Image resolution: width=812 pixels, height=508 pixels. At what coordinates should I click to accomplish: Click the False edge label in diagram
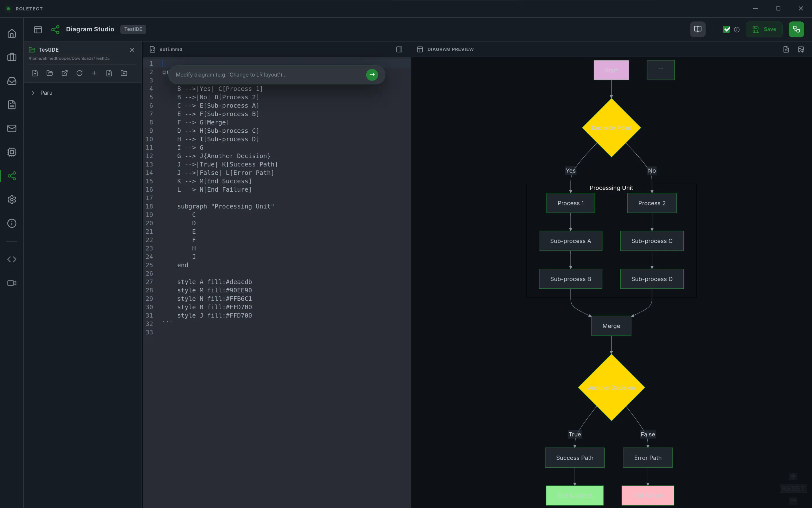[x=648, y=434]
